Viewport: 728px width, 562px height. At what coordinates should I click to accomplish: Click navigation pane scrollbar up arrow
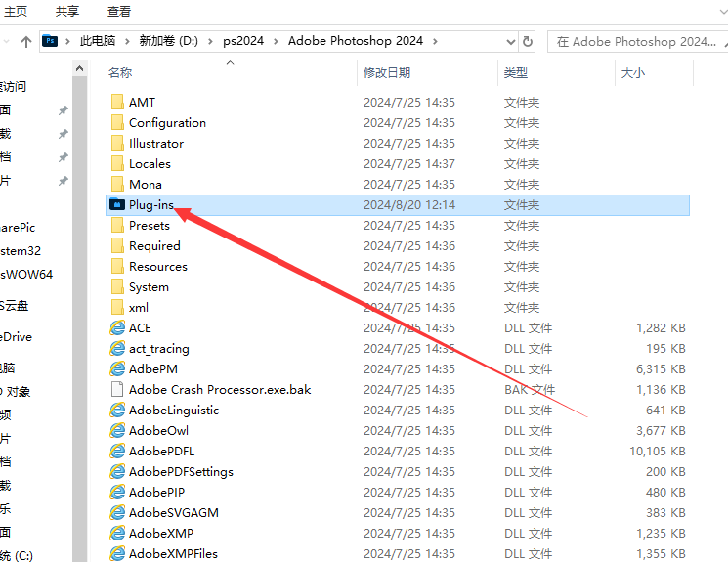tap(80, 68)
